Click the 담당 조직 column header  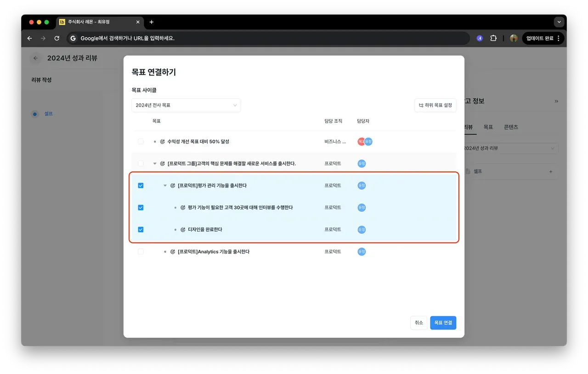(x=333, y=121)
